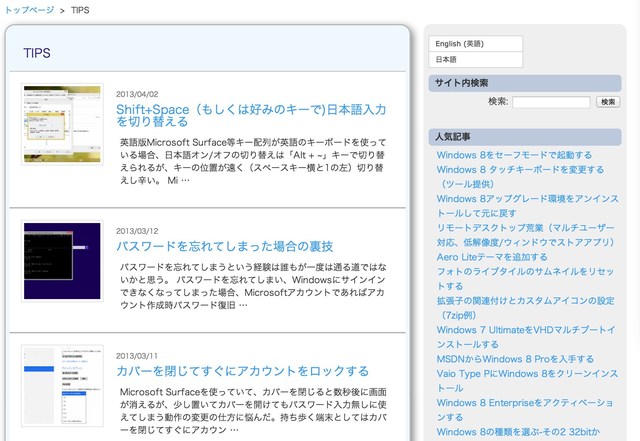Open Windows 8アップグレード環境をアンインストール link

click(x=526, y=199)
